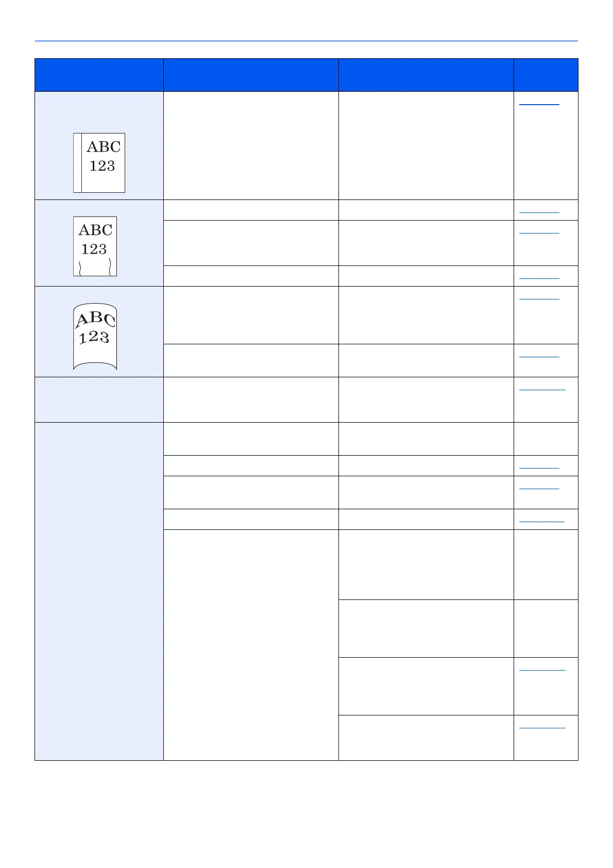Click the narrow rightmost blue header cell
The height and width of the screenshot is (868, 613).
[x=546, y=75]
